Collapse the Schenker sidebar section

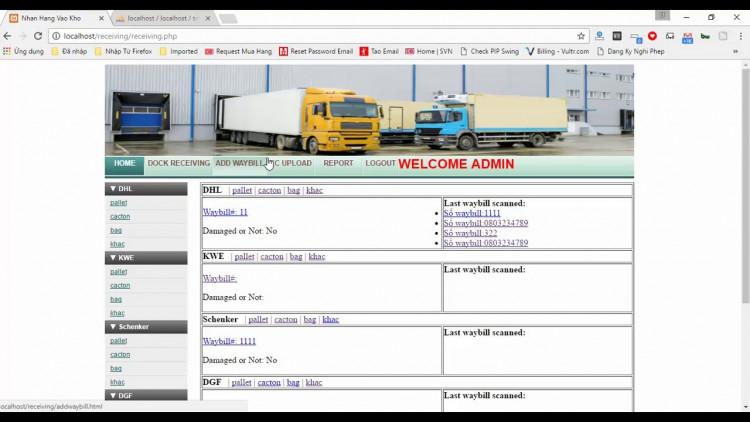(146, 327)
